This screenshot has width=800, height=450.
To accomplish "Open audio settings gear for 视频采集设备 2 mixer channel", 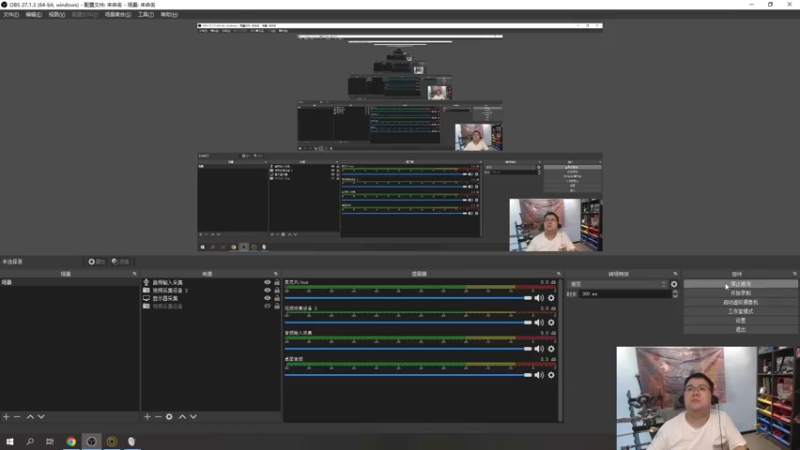I will tap(551, 322).
